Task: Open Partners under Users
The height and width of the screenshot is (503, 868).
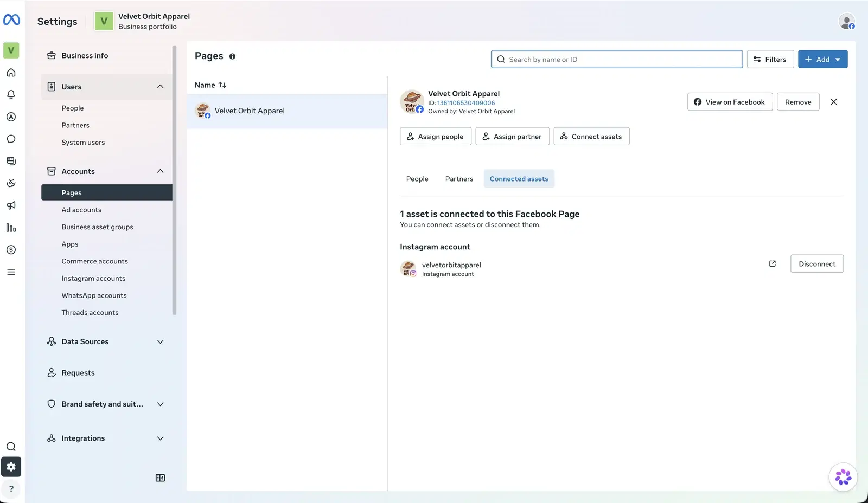Action: (x=75, y=125)
